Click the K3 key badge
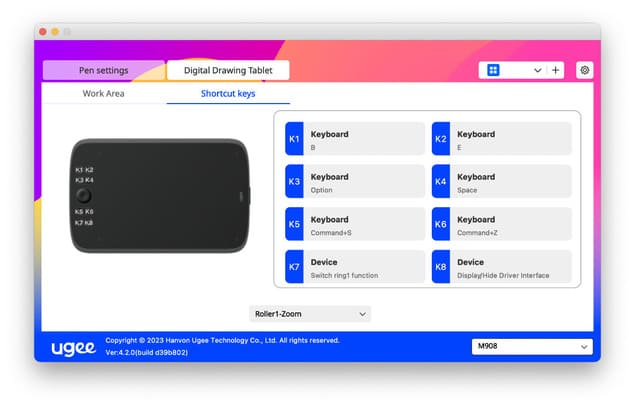Image resolution: width=635 pixels, height=407 pixels. 294,181
